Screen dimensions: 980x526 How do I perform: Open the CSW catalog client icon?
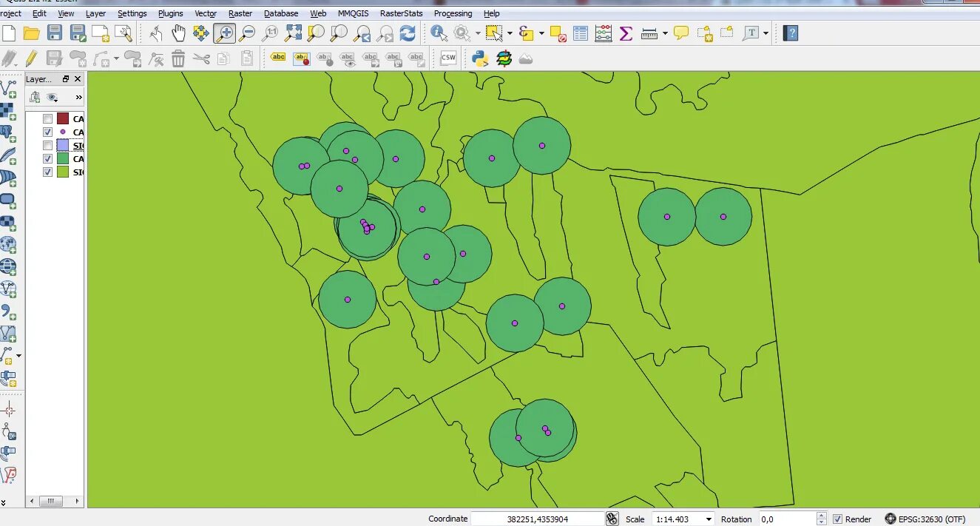[x=448, y=58]
